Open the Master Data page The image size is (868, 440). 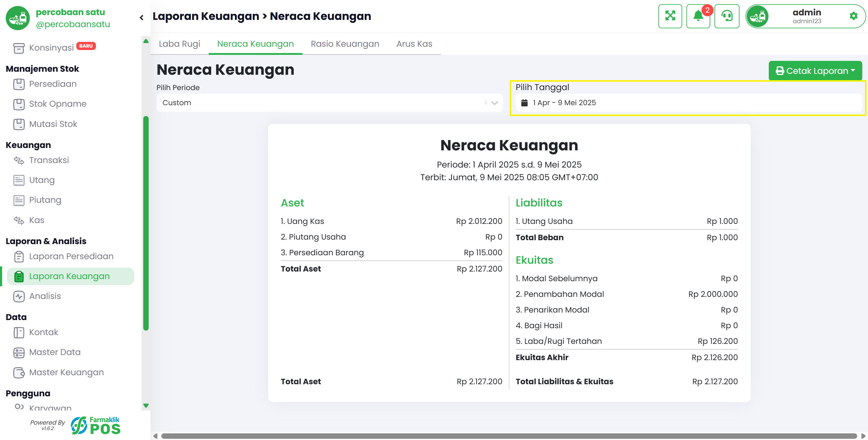coord(55,353)
